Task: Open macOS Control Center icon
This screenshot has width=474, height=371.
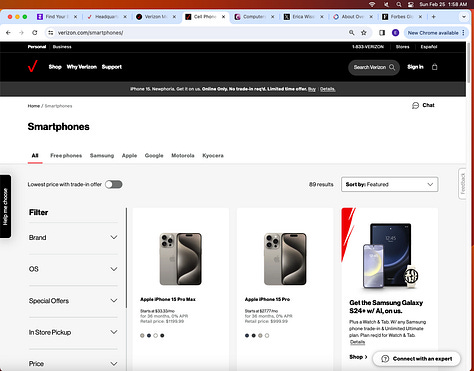Action: click(411, 4)
